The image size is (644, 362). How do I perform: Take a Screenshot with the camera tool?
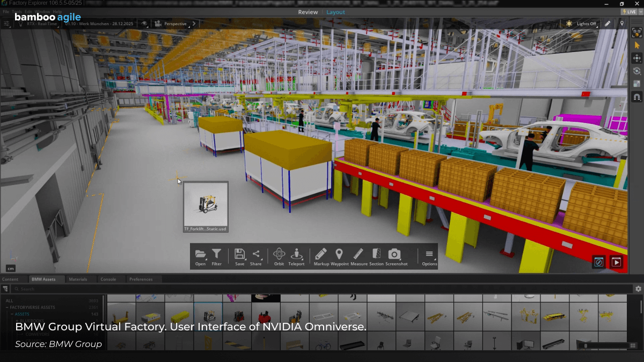click(395, 255)
